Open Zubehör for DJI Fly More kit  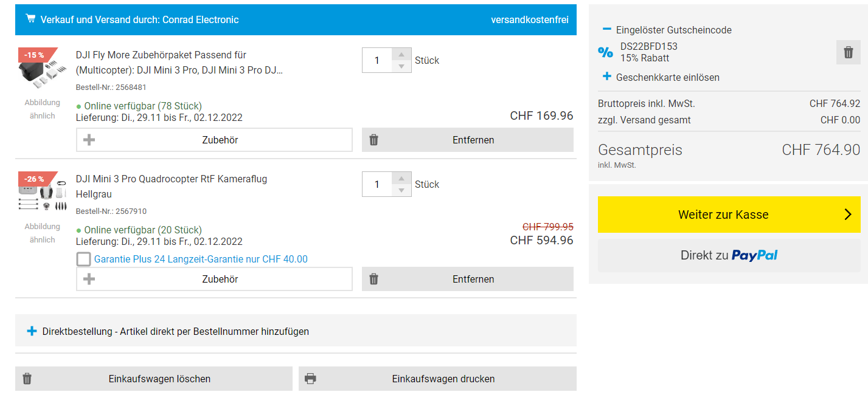tap(214, 140)
